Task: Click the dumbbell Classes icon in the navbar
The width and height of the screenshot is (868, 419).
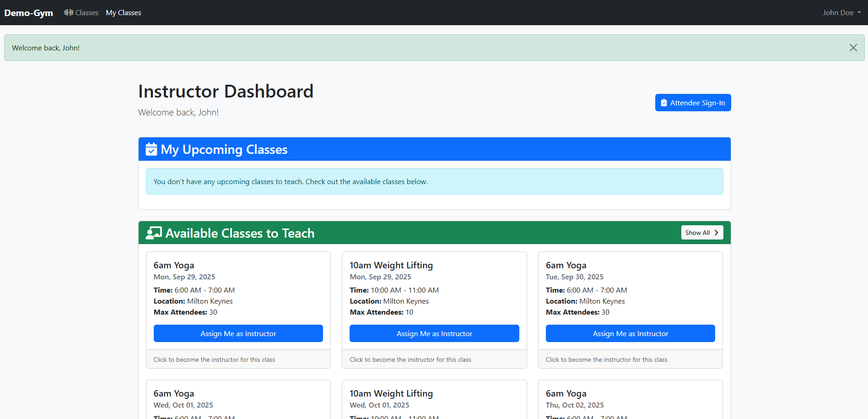Action: (69, 12)
